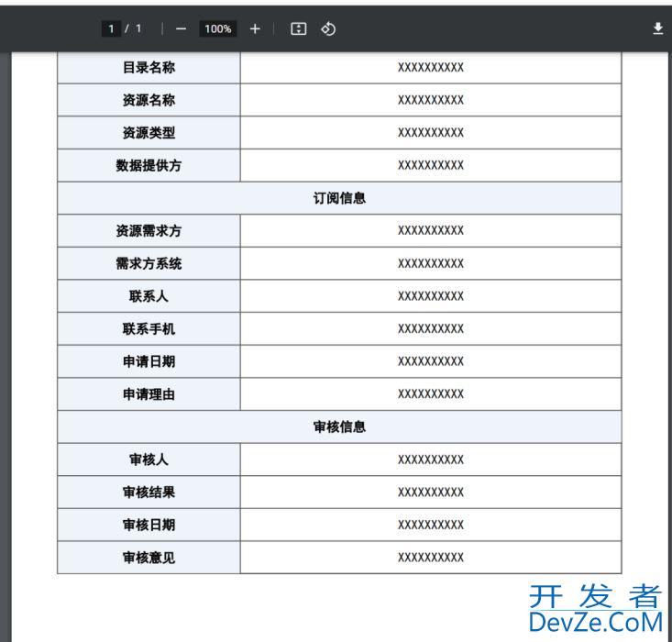
Task: Select the 审核日期 label cell
Action: click(x=149, y=525)
